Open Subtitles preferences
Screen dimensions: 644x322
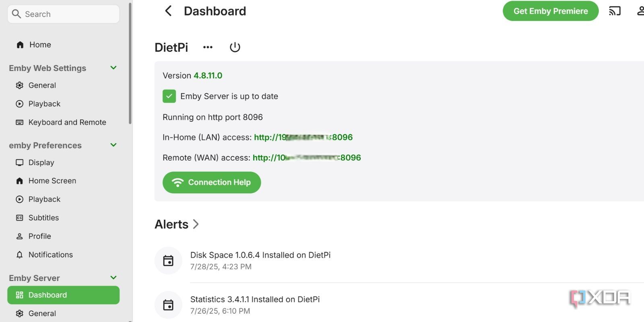pyautogui.click(x=64, y=218)
